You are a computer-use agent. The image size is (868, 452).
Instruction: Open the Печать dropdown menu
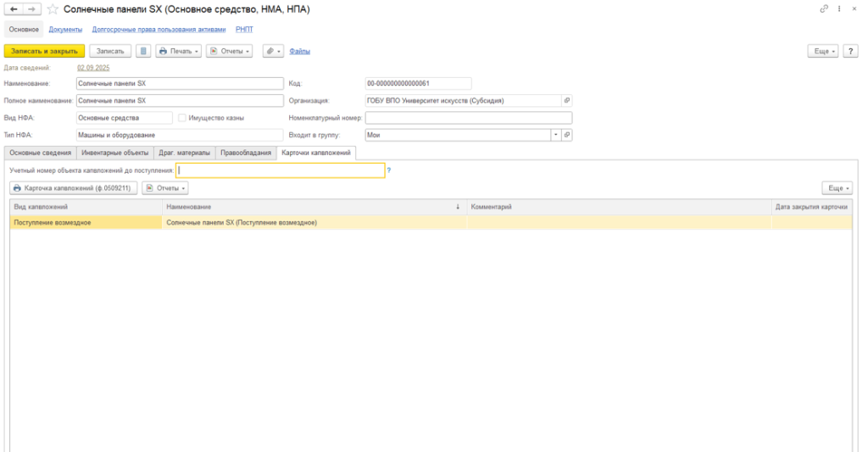point(178,51)
